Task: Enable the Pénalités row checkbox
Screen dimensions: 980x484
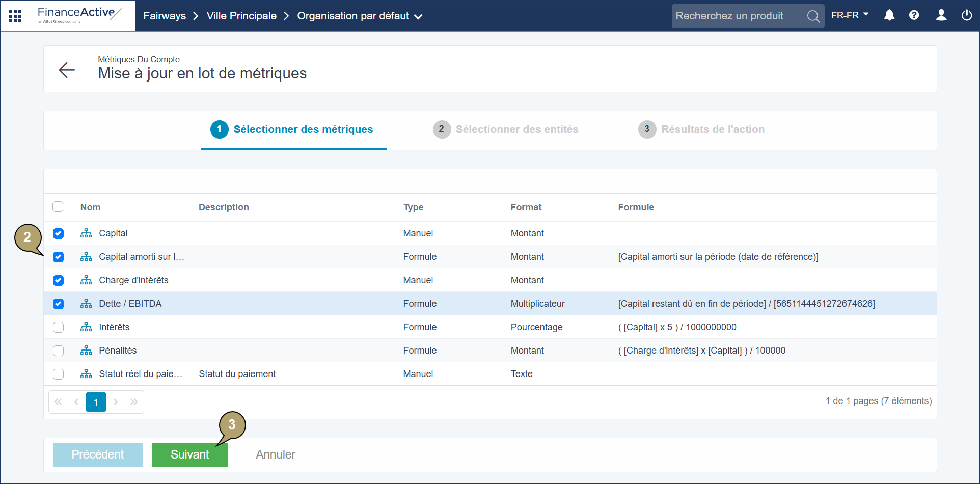Action: coord(59,351)
